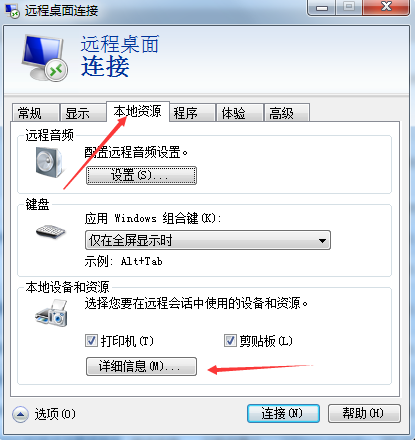415x440 pixels.
Task: Open 详细信息(M)... for more devices
Action: point(141,366)
